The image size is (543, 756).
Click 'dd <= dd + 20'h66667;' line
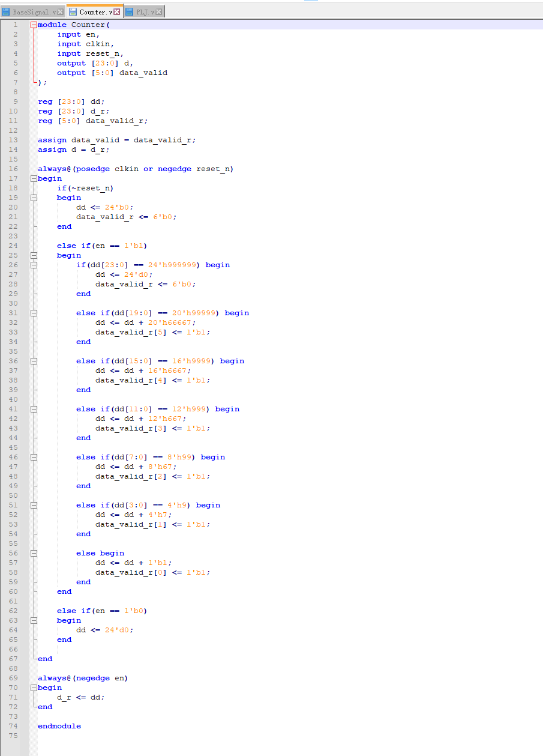[x=146, y=322]
